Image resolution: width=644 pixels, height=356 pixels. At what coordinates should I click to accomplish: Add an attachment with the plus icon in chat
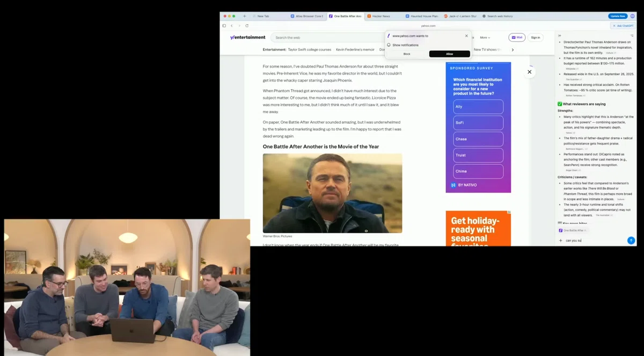[x=561, y=241]
